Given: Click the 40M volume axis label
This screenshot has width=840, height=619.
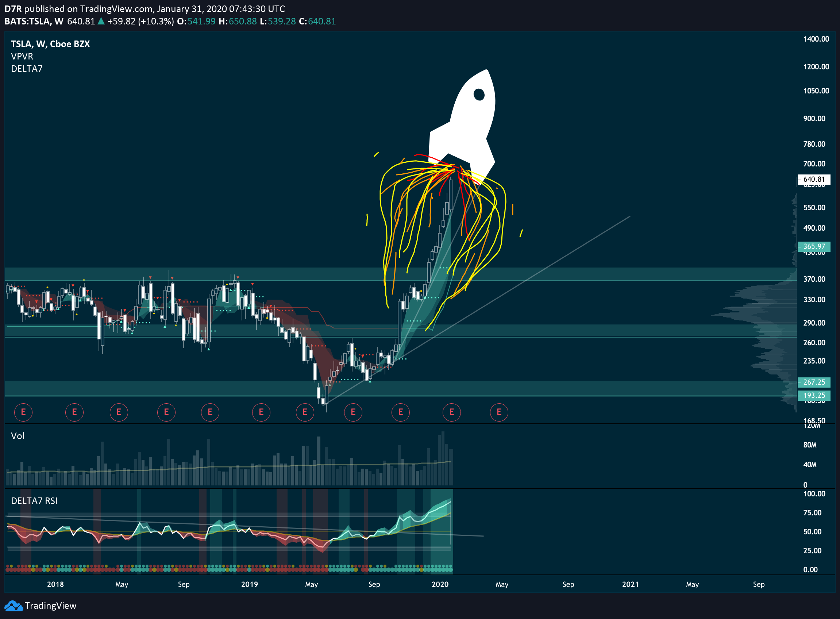Looking at the screenshot, I should [810, 465].
